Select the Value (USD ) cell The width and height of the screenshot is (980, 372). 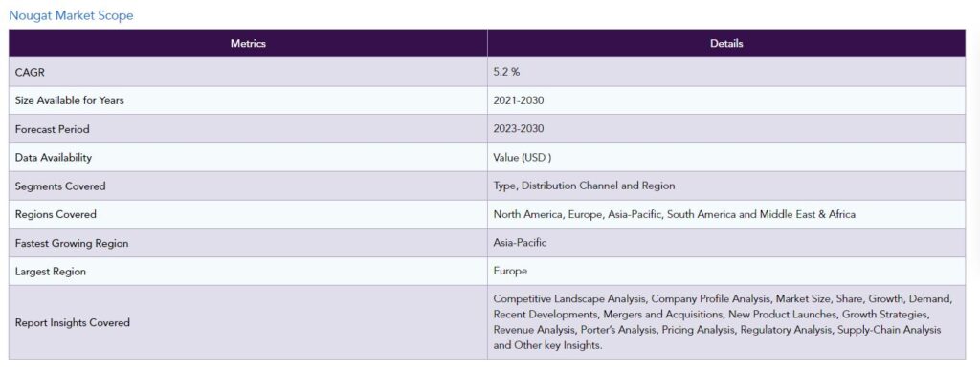pyautogui.click(x=726, y=157)
